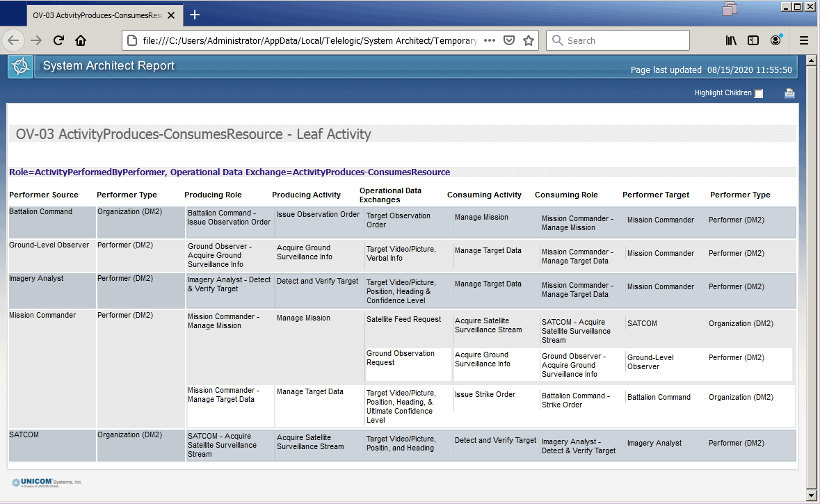Click 'Target Video/Picture, Verbal Info' cell
820x504 pixels.
(x=401, y=254)
